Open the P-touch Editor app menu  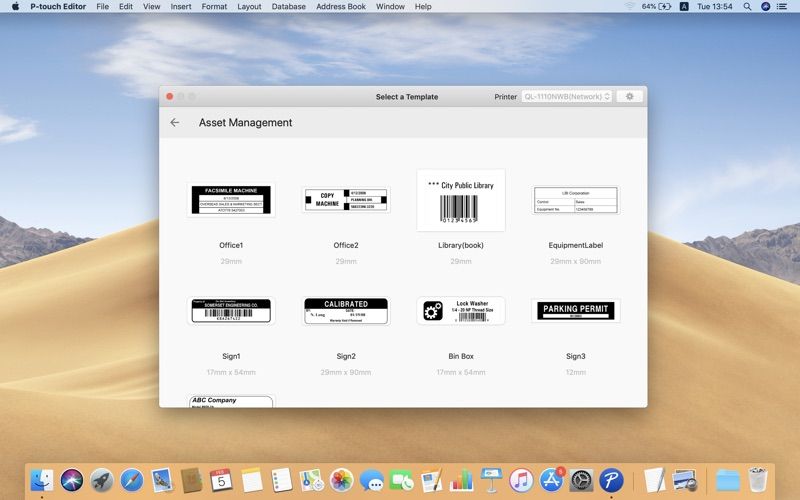pyautogui.click(x=58, y=7)
